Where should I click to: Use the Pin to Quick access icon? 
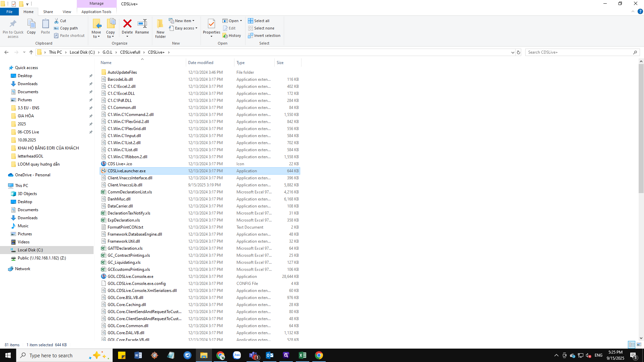13,27
